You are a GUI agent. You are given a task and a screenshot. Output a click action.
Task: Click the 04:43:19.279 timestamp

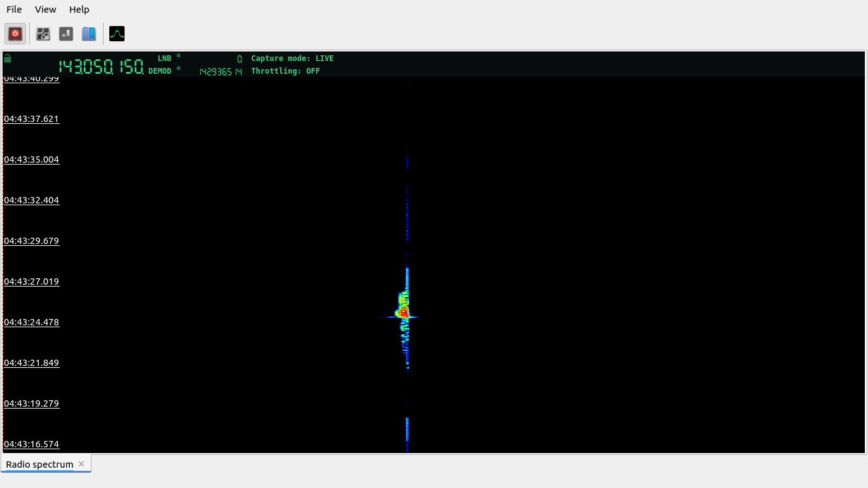pyautogui.click(x=32, y=403)
